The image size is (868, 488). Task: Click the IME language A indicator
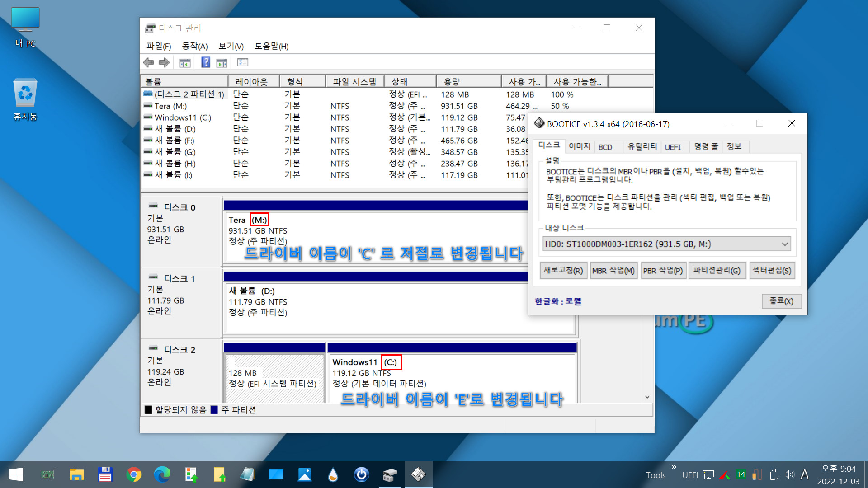805,474
